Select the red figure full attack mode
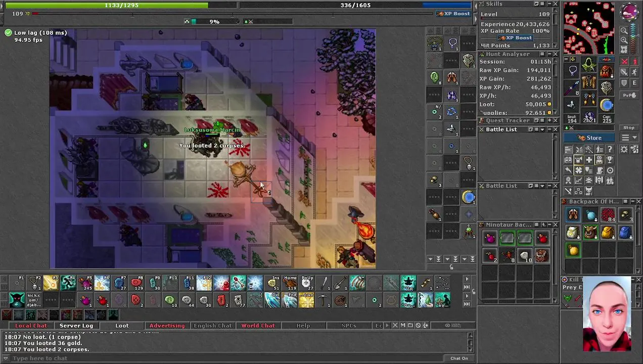This screenshot has height=364, width=643. 635,61
